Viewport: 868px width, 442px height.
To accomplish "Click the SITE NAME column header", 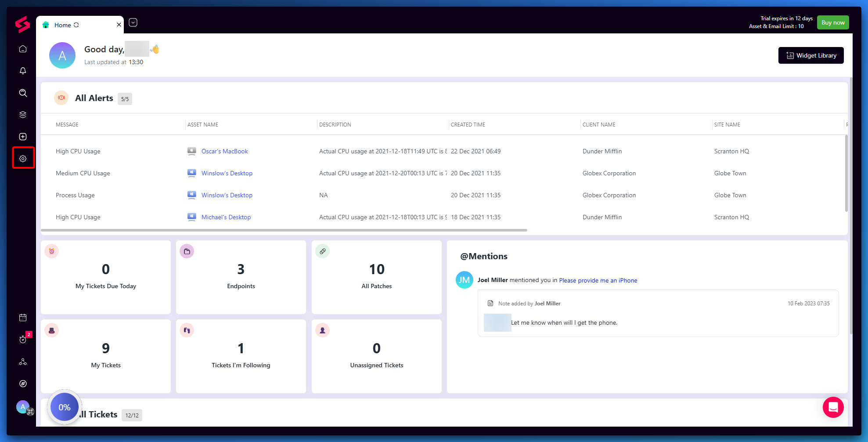I will (727, 125).
